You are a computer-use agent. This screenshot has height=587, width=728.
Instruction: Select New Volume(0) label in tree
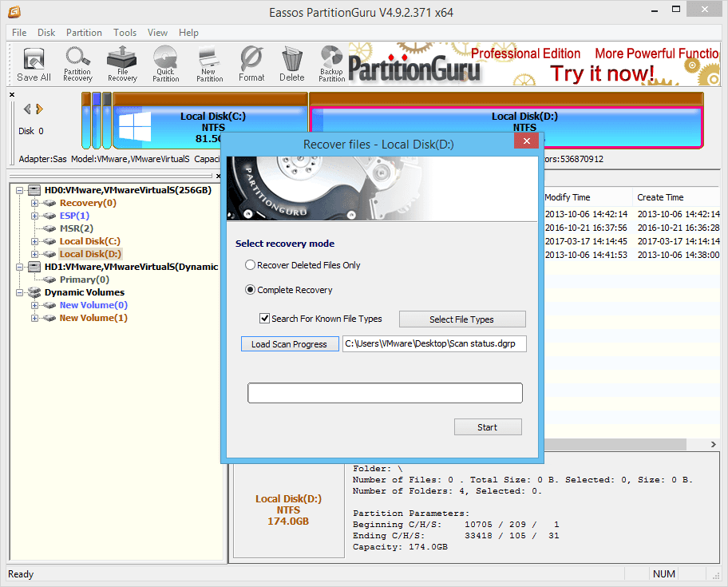93,305
